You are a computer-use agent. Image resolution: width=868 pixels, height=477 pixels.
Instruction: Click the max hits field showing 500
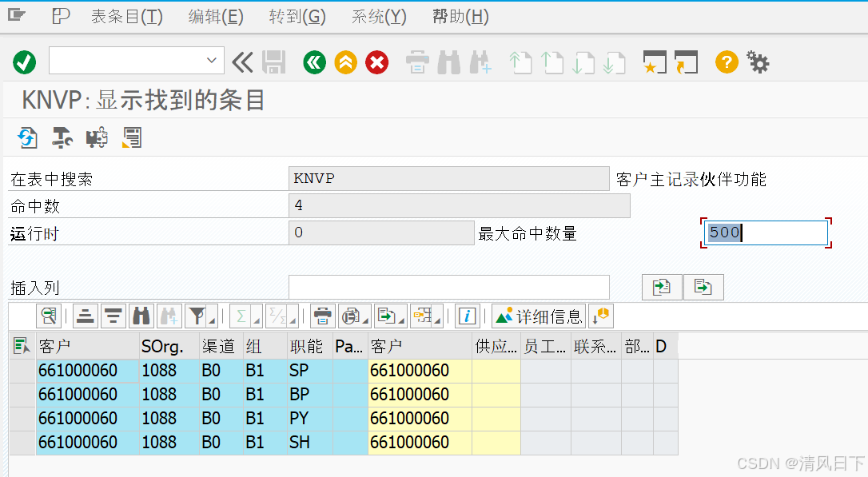coord(763,232)
